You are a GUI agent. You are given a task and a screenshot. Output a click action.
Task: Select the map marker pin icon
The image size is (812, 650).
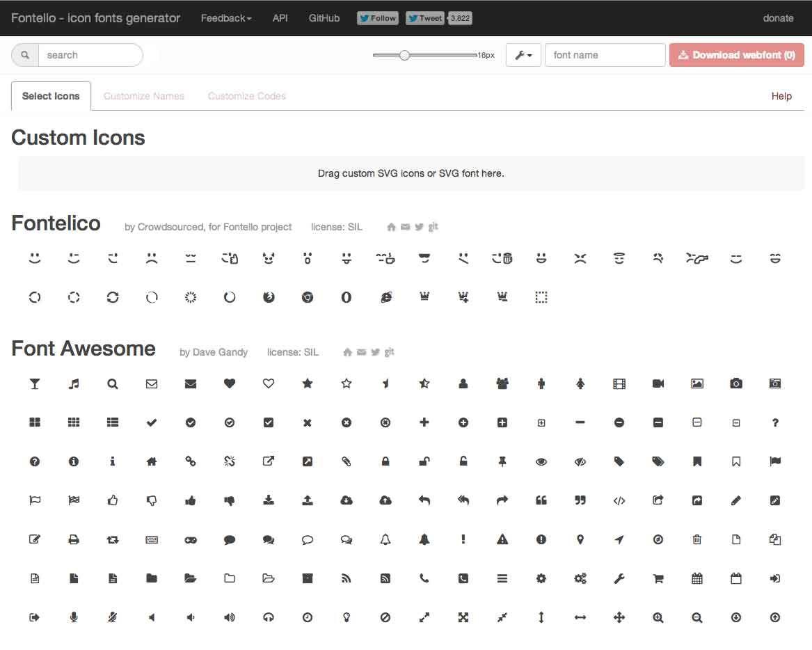coord(580,539)
